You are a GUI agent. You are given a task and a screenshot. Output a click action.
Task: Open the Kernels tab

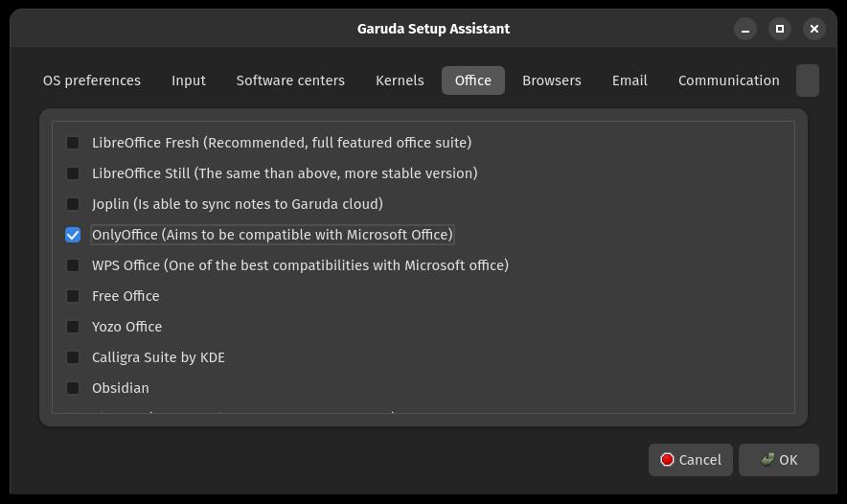pyautogui.click(x=400, y=80)
